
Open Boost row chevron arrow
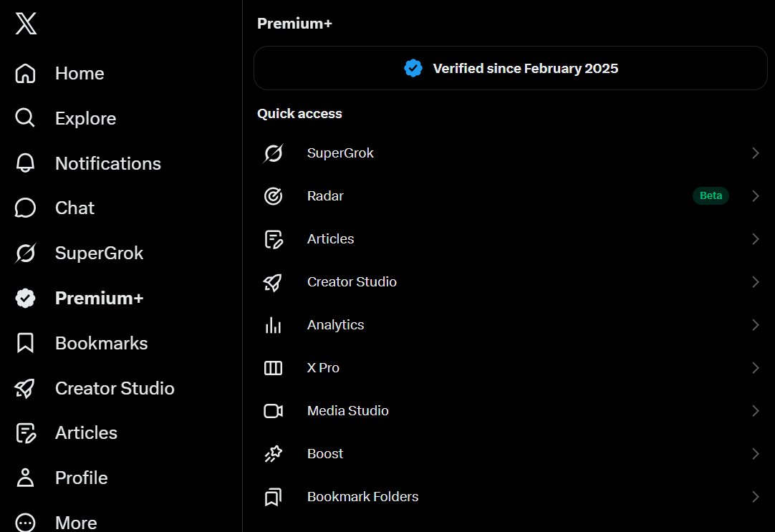click(x=755, y=454)
